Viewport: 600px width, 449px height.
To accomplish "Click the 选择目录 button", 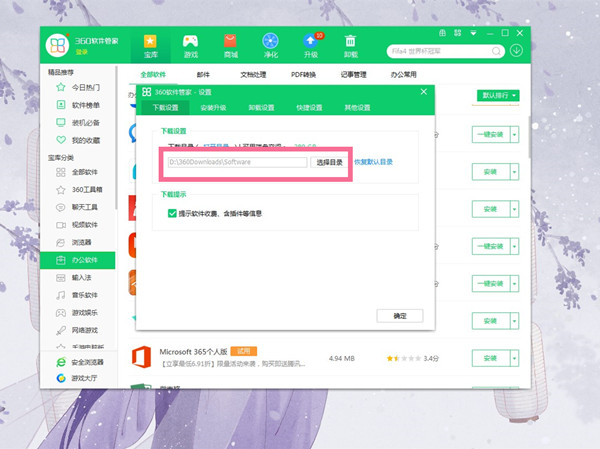I will [329, 161].
